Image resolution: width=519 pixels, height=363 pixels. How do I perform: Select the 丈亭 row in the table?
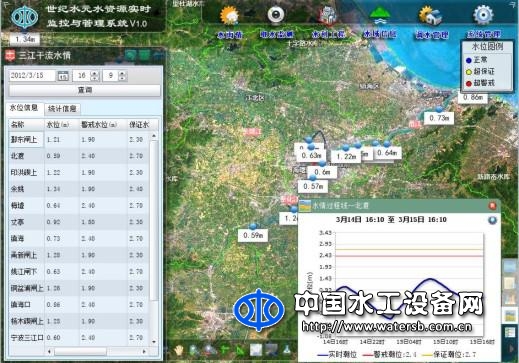point(79,222)
